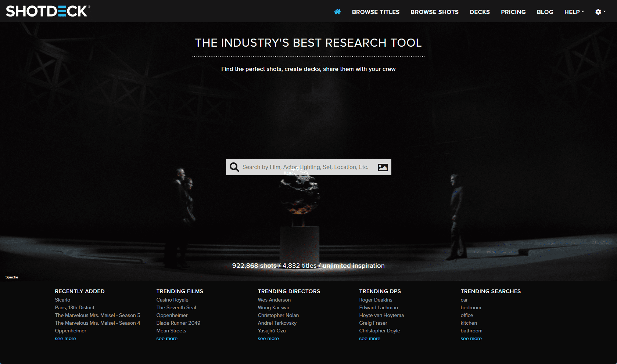
Task: Click the Trending DPs heading
Action: [x=380, y=291]
